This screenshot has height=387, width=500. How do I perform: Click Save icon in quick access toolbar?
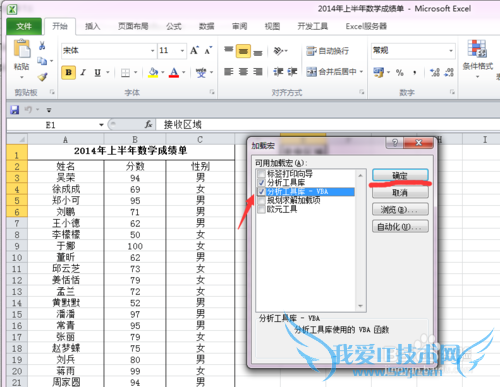pyautogui.click(x=15, y=110)
